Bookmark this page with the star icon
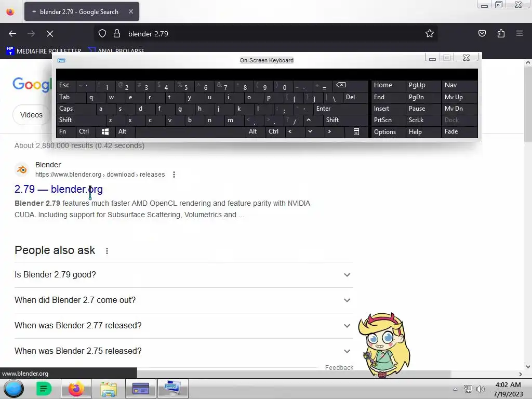The height and width of the screenshot is (399, 532). tap(430, 34)
